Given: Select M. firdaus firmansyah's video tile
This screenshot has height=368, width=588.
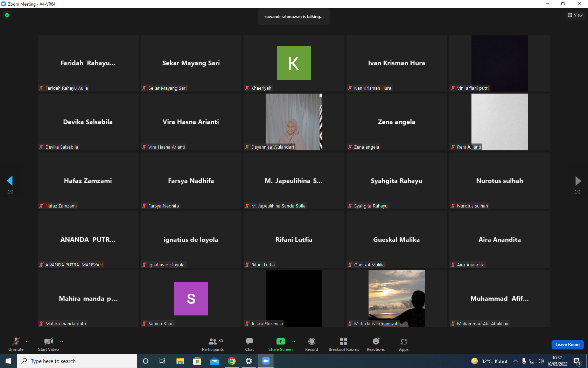Looking at the screenshot, I should [397, 299].
